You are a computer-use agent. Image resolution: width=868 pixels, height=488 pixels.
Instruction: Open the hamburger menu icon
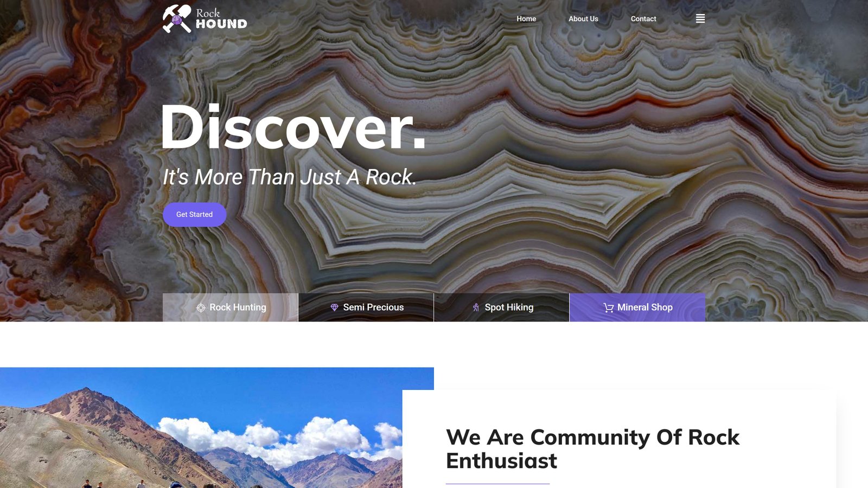pos(700,18)
